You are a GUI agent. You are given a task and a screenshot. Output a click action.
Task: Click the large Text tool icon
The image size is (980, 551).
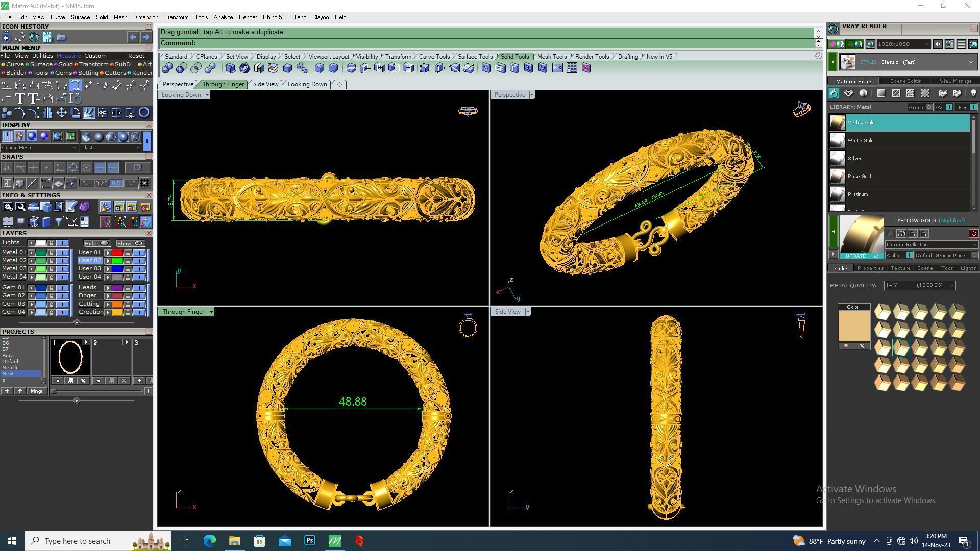pos(20,98)
